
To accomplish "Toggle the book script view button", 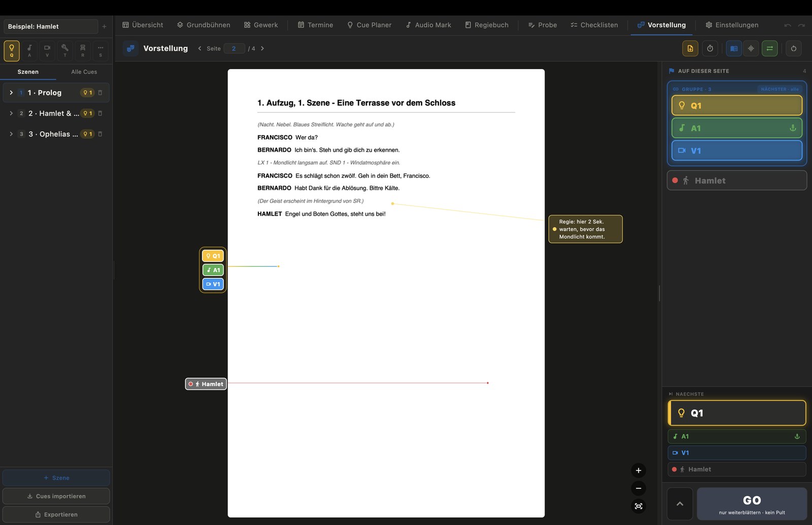I will pyautogui.click(x=734, y=48).
